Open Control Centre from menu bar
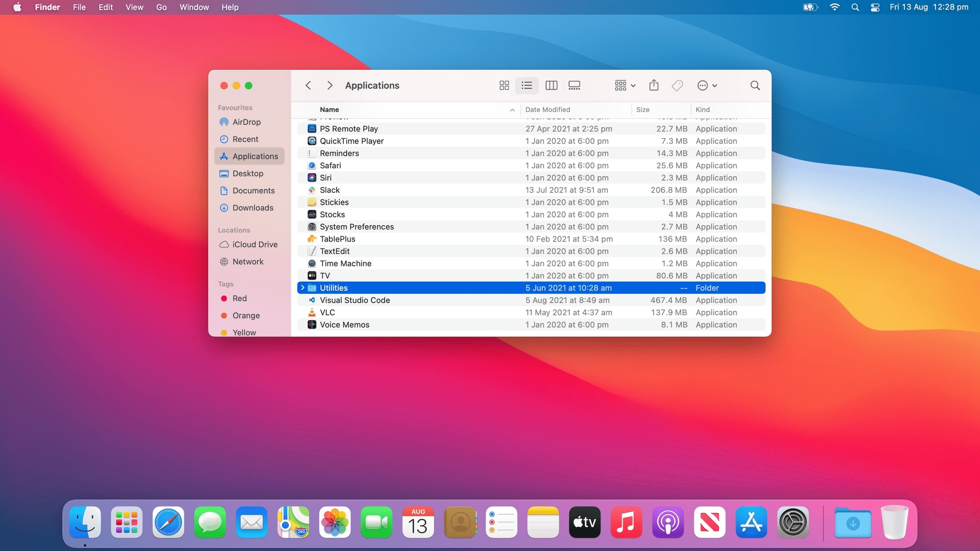The width and height of the screenshot is (980, 551). (875, 7)
